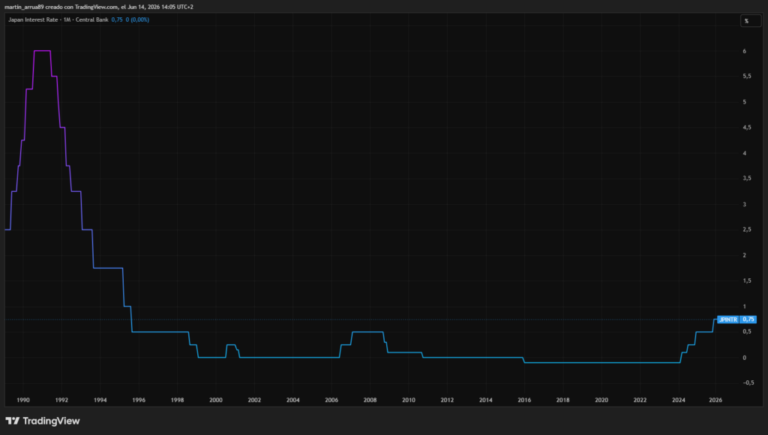
Task: Select the 2,5 rate axis label
Action: click(x=747, y=229)
